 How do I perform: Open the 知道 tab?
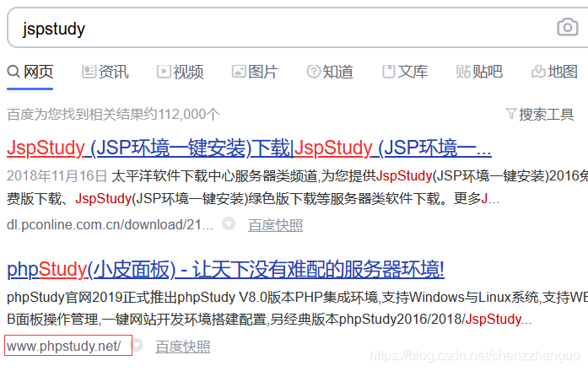point(330,72)
